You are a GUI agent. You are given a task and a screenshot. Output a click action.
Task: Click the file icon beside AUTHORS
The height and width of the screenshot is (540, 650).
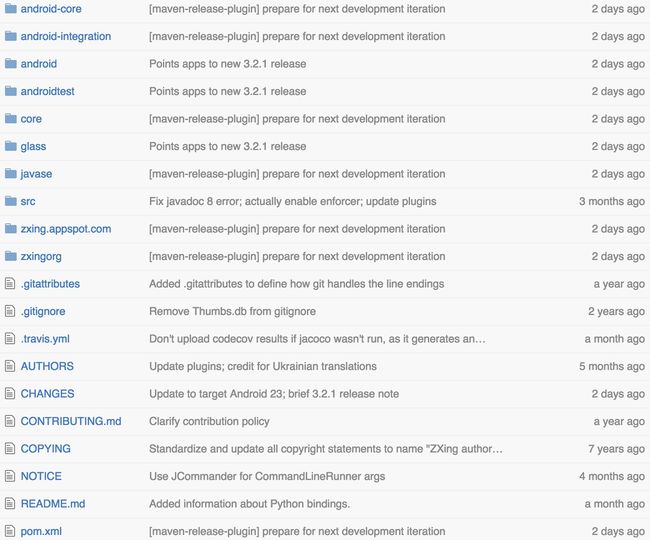tap(10, 366)
